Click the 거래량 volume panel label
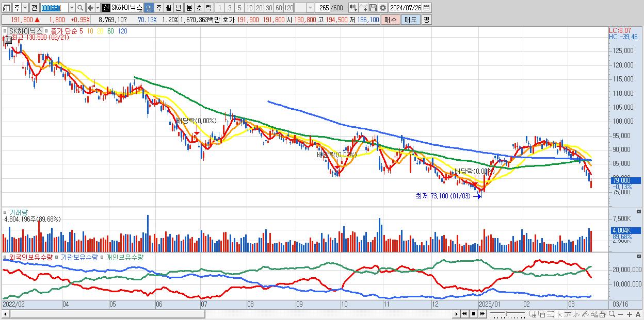 tap(18, 212)
